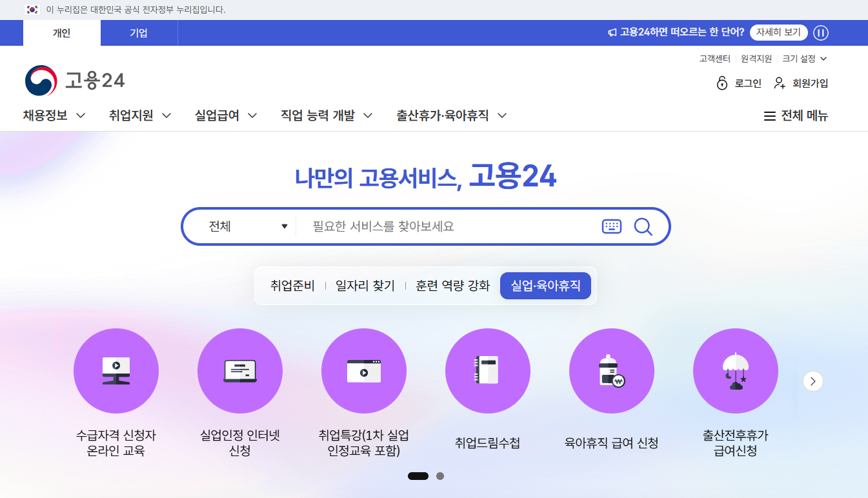Switch to the 기업 tab
The height and width of the screenshot is (498, 868).
(x=139, y=33)
